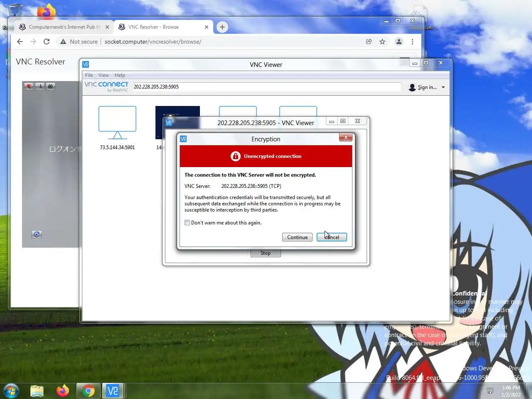
Task: Click the "般" conversion mode icon in preview
Action: coord(50,86)
